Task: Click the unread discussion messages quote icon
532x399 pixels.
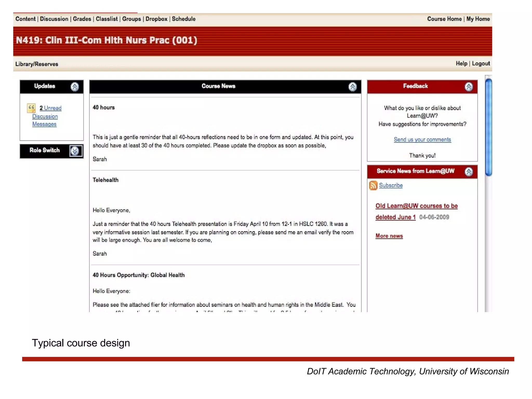Action: [x=31, y=108]
